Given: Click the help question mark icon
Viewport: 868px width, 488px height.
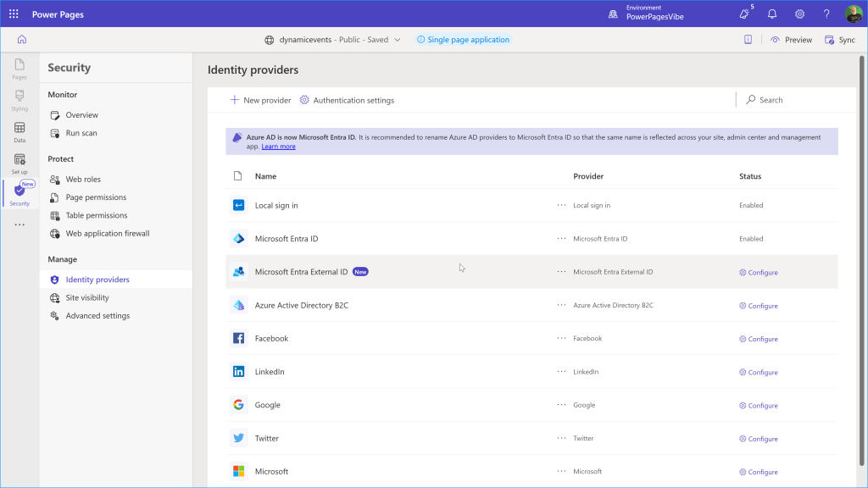Looking at the screenshot, I should click(826, 14).
